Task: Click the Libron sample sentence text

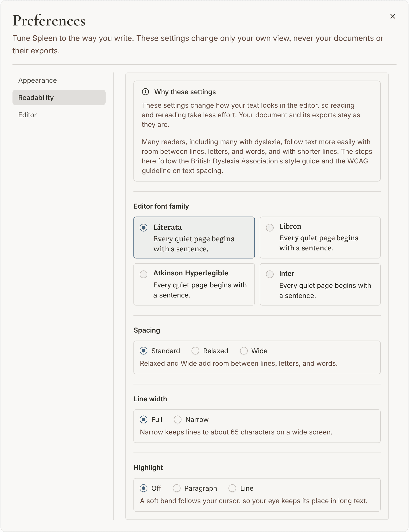Action: click(319, 243)
